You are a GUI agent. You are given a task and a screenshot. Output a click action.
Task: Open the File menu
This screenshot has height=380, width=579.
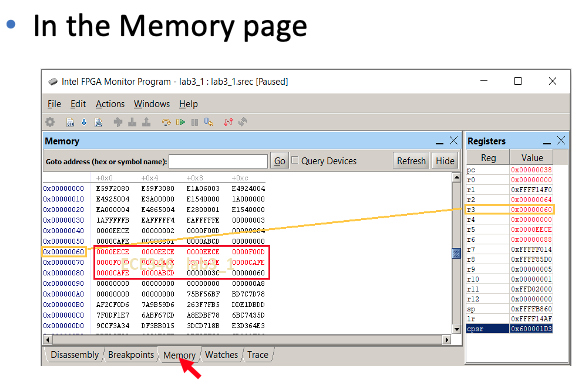coord(54,104)
